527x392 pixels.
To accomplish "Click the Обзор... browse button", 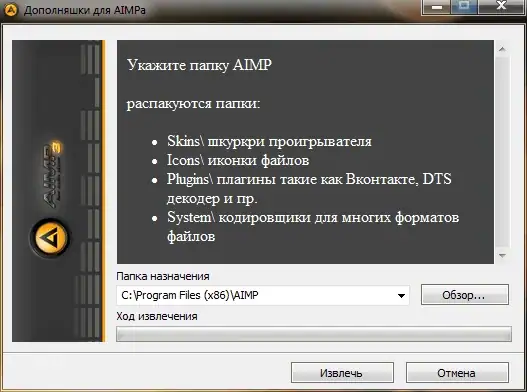I will point(464,295).
